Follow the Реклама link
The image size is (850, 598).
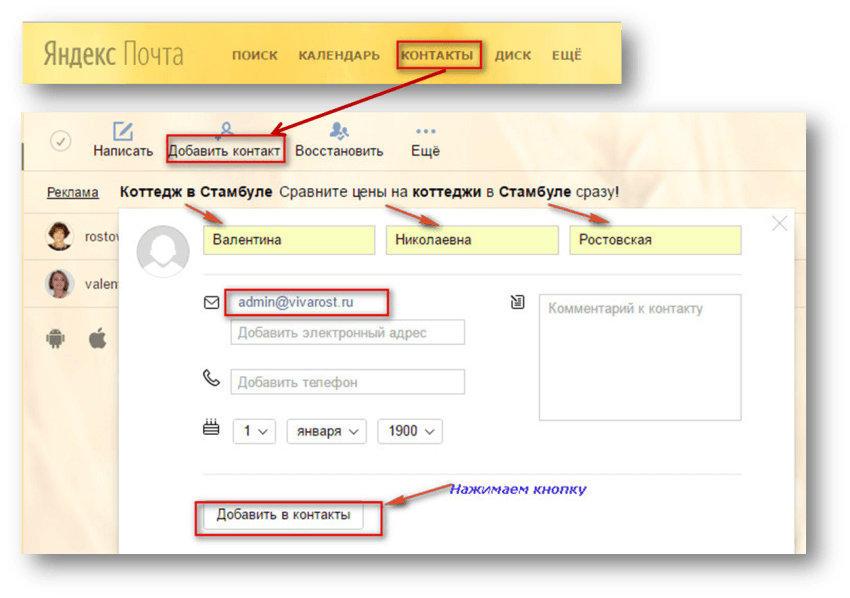(73, 192)
